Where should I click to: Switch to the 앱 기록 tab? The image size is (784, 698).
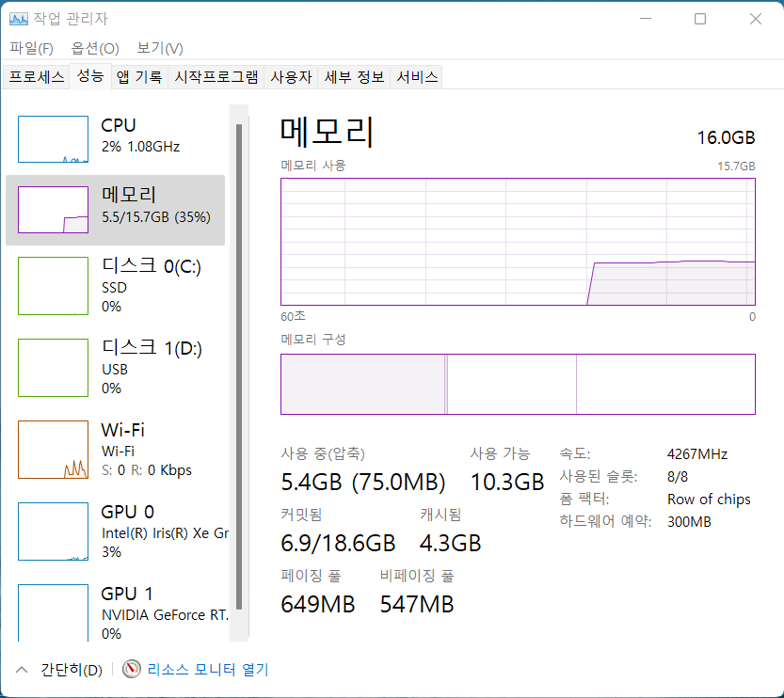[139, 77]
